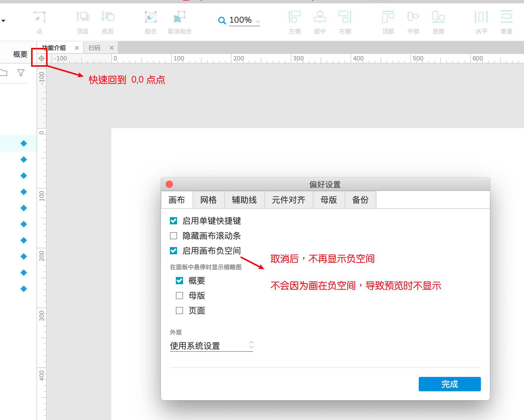Click the ruler origin crosshair icon

click(x=42, y=58)
